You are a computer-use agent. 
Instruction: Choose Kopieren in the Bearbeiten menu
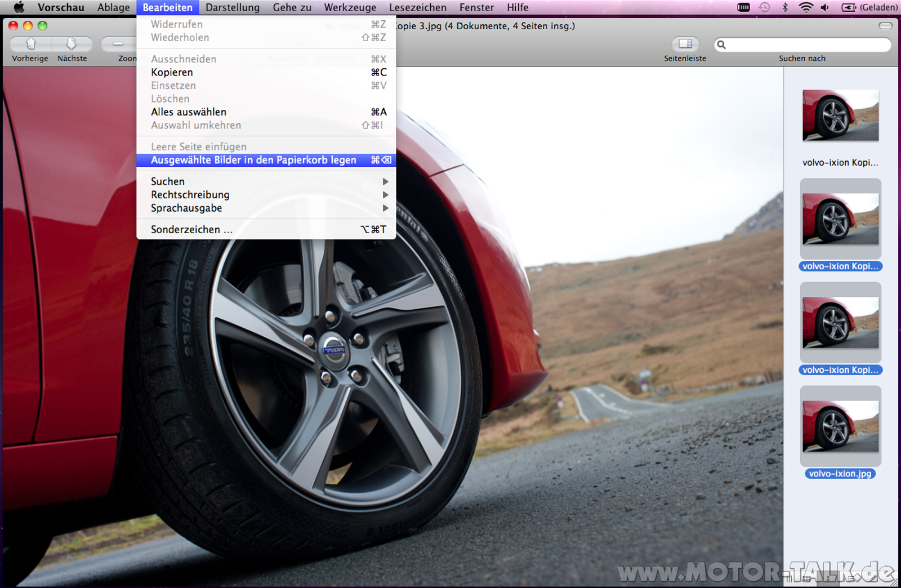pos(172,72)
